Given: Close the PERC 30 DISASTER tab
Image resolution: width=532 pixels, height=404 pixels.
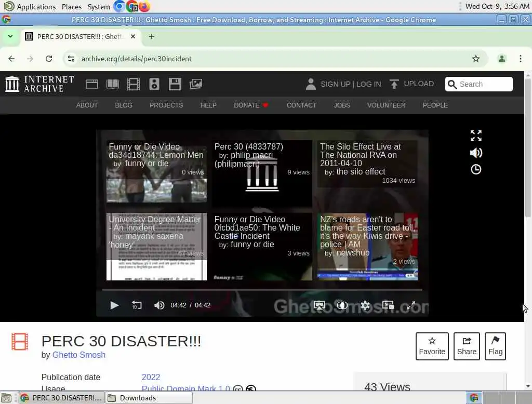Looking at the screenshot, I should [x=133, y=36].
